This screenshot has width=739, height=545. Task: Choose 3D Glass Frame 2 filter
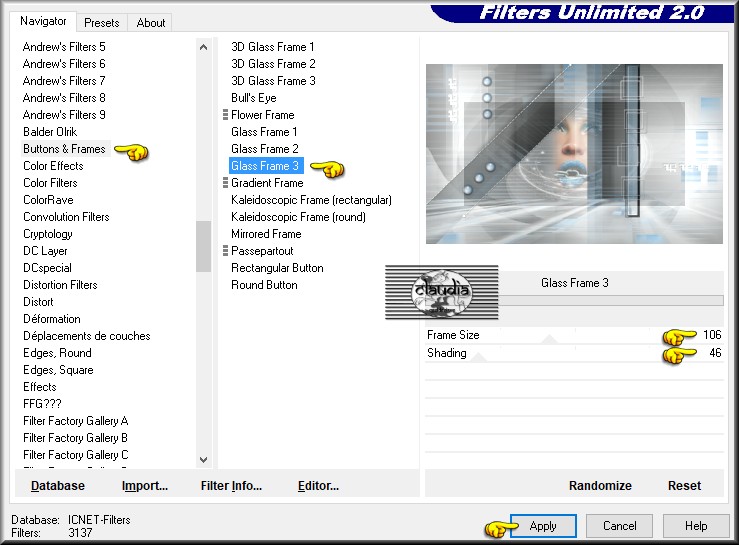pyautogui.click(x=273, y=64)
